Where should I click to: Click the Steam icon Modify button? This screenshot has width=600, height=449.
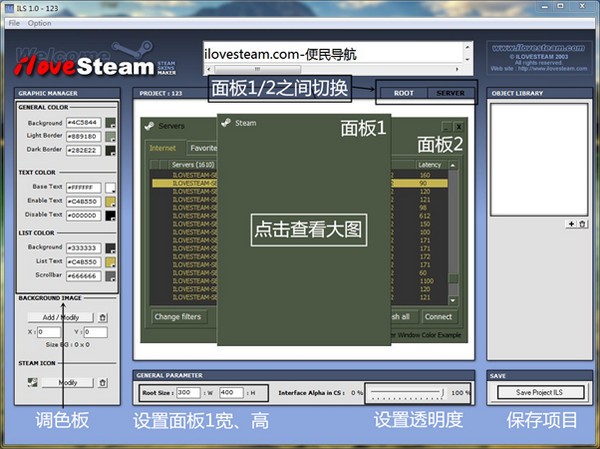coord(67,382)
